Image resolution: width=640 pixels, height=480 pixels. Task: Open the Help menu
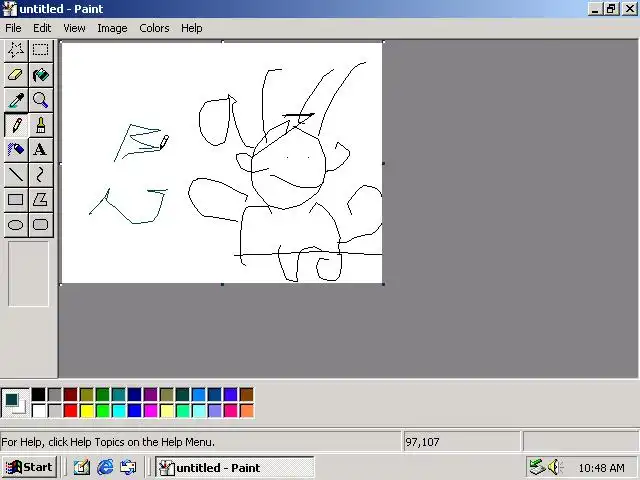click(192, 28)
